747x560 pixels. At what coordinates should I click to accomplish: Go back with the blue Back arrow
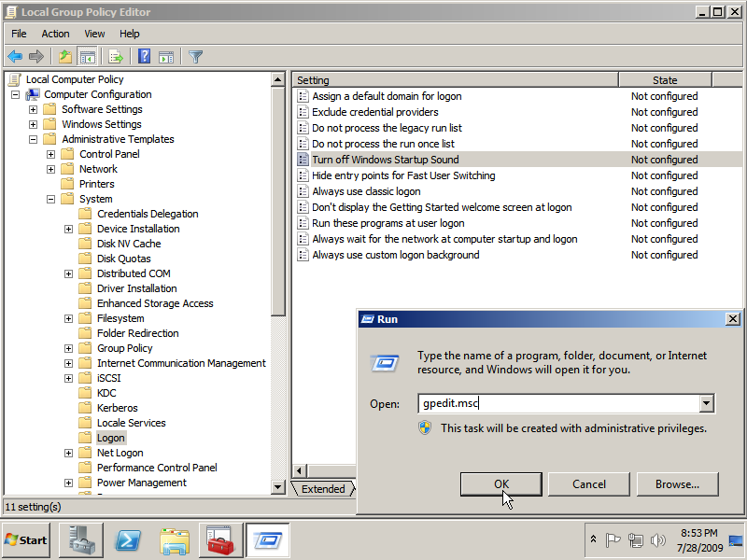[15, 57]
